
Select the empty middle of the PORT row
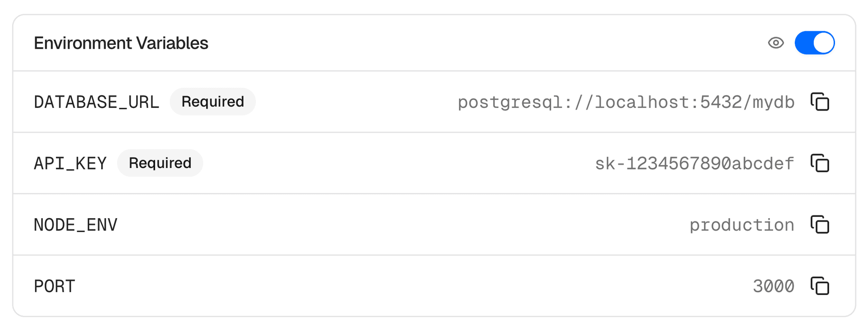pyautogui.click(x=407, y=286)
